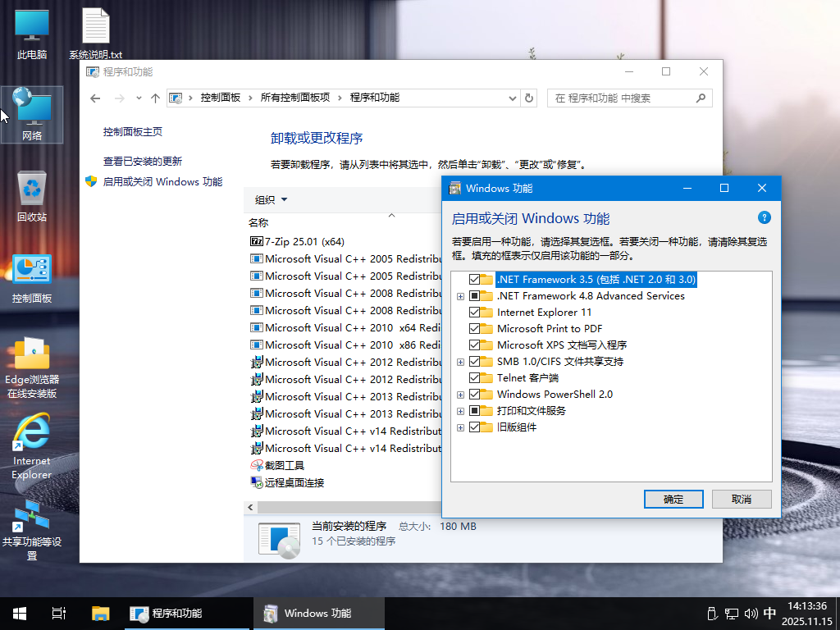Click the USB safely remove tray icon
Viewport: 840px width, 630px height.
pyautogui.click(x=712, y=614)
